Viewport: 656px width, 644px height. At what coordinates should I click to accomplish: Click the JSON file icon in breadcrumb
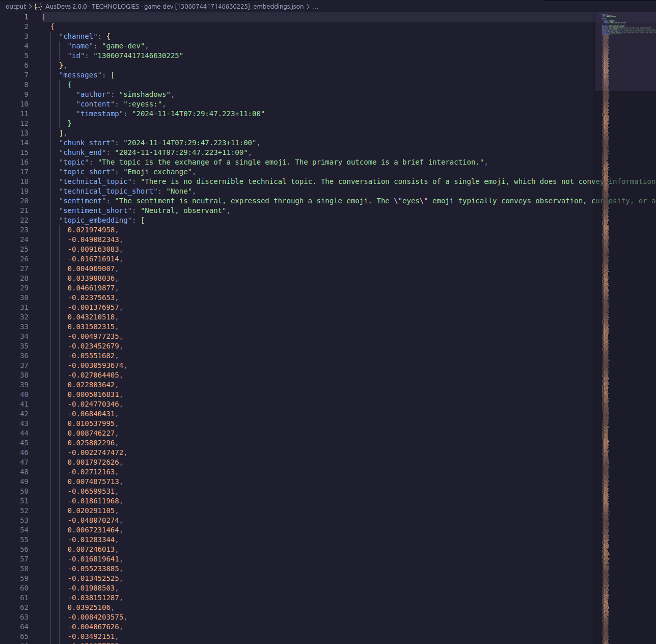[38, 7]
